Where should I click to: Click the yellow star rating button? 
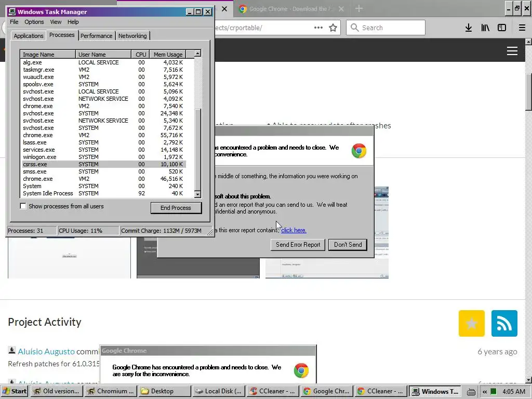click(x=472, y=323)
